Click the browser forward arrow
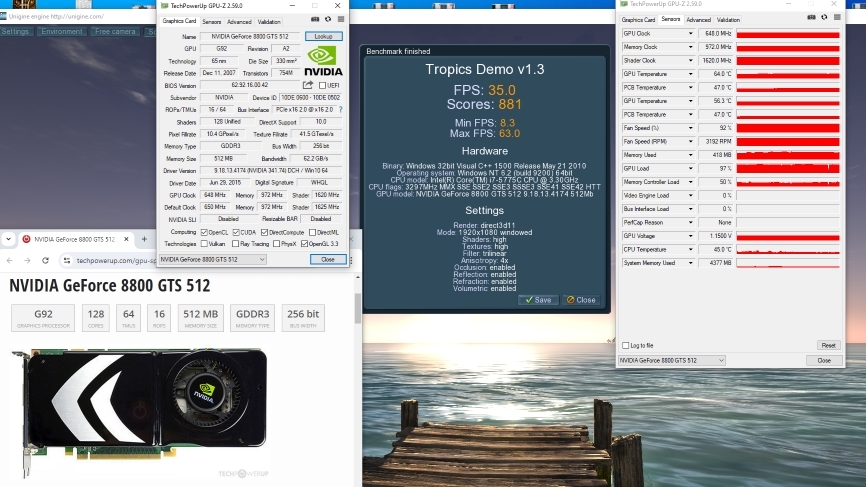Viewport: 866px width, 487px height. pos(27,260)
